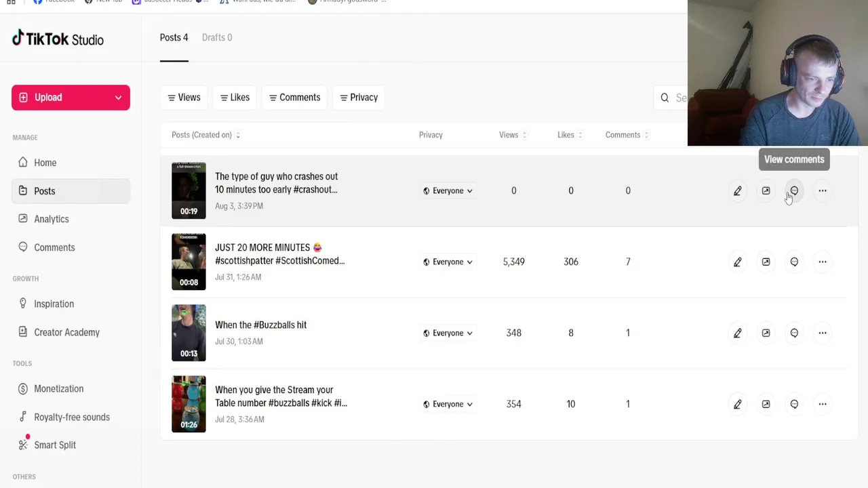Screen dimensions: 868x488
Task: Click the posts search field
Action: [x=671, y=98]
